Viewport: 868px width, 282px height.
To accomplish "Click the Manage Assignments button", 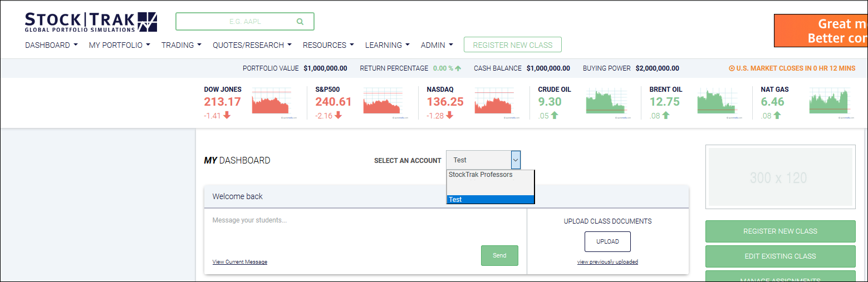I will click(780, 276).
